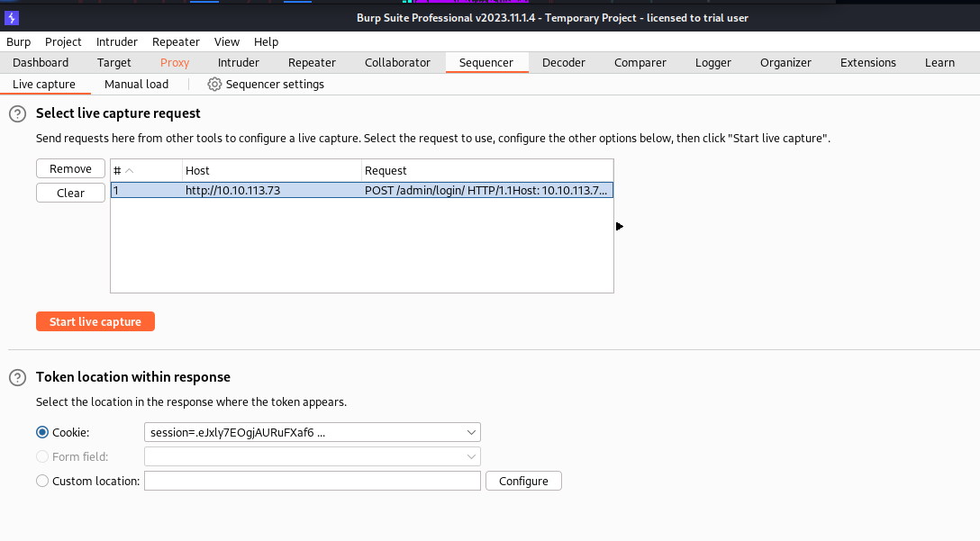Screen dimensions: 980x541
Task: Select the POST /admin/login/ request cell
Action: click(487, 191)
